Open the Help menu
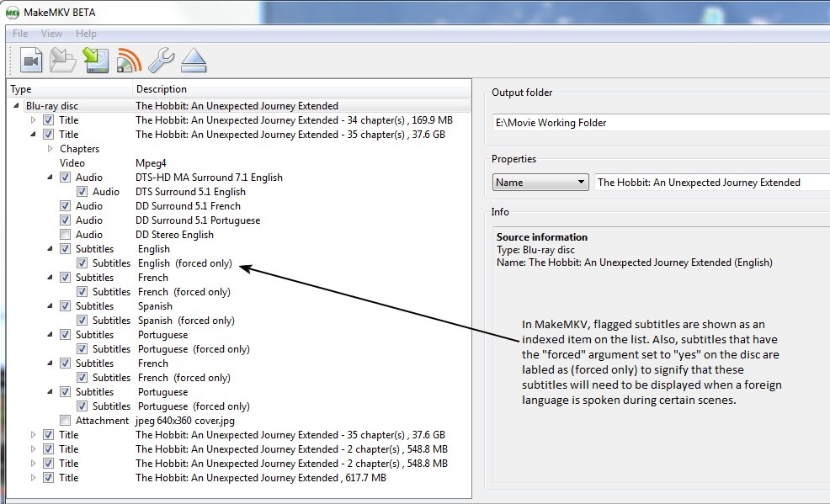The height and width of the screenshot is (504, 830). click(86, 34)
